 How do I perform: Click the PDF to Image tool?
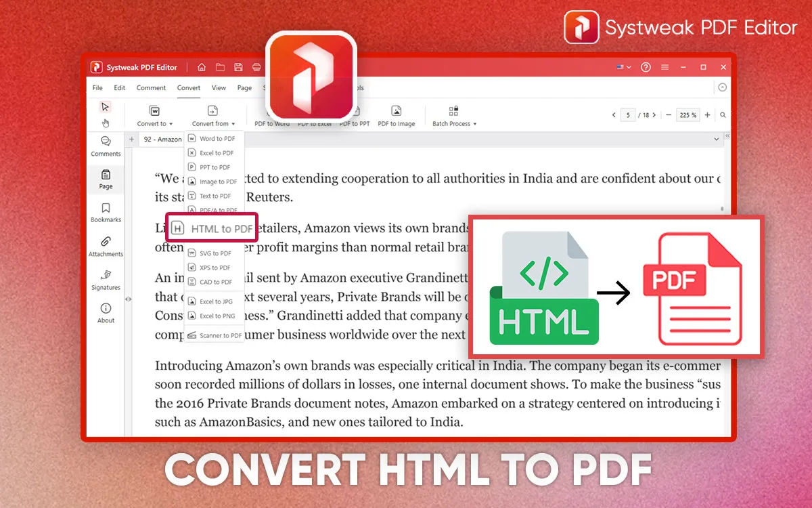tap(397, 115)
